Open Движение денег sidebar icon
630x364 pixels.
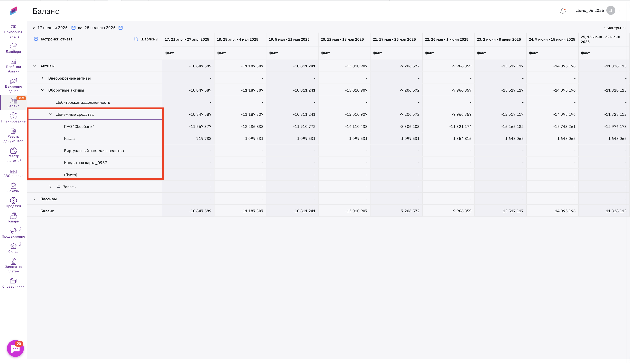click(13, 81)
